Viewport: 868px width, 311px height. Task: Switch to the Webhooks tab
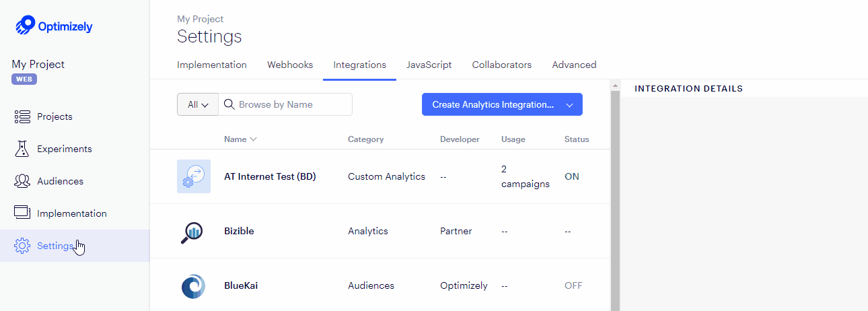pos(290,65)
